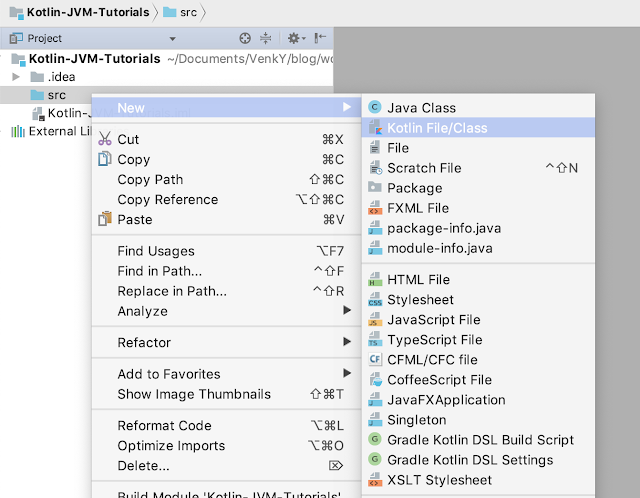Click the Gradle Kotlin DSL Build Script icon
This screenshot has height=498, width=640.
374,439
